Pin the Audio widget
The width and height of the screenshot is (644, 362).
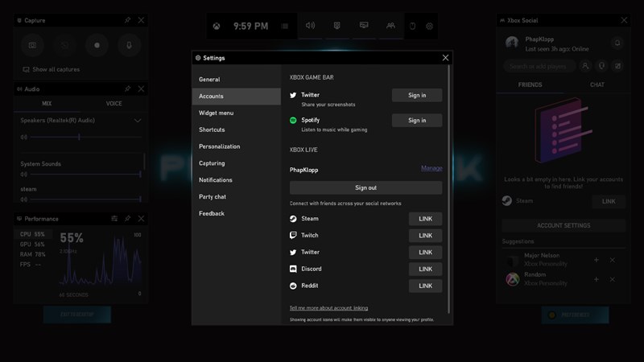coord(128,88)
